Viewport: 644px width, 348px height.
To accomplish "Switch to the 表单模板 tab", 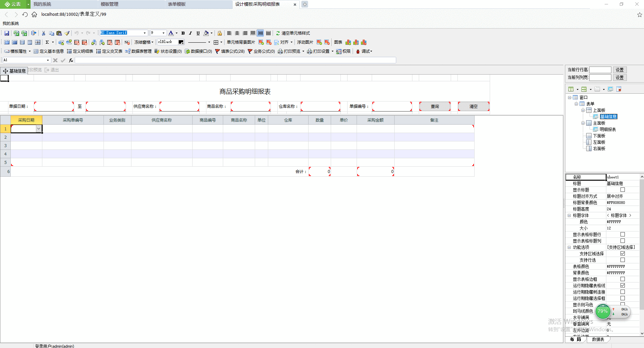I will point(177,4).
